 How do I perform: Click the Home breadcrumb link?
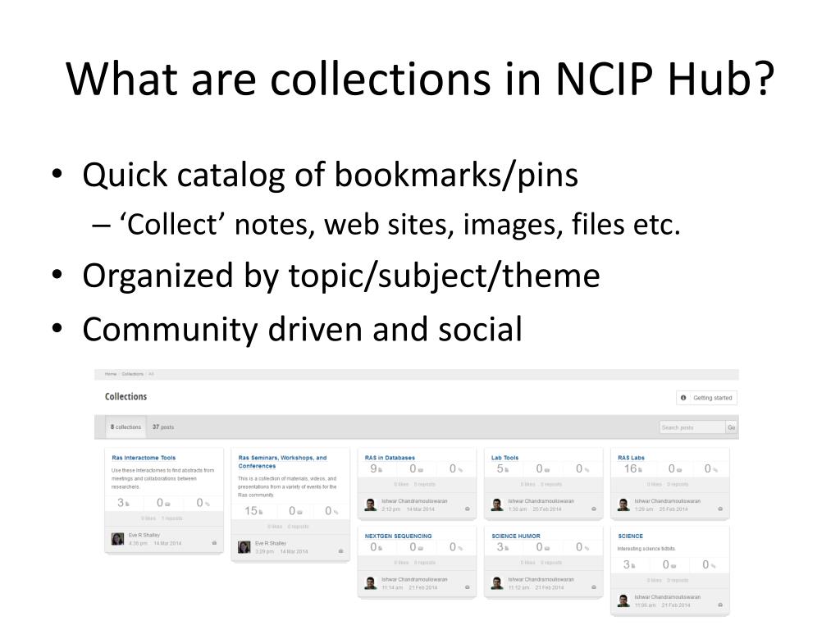(111, 374)
